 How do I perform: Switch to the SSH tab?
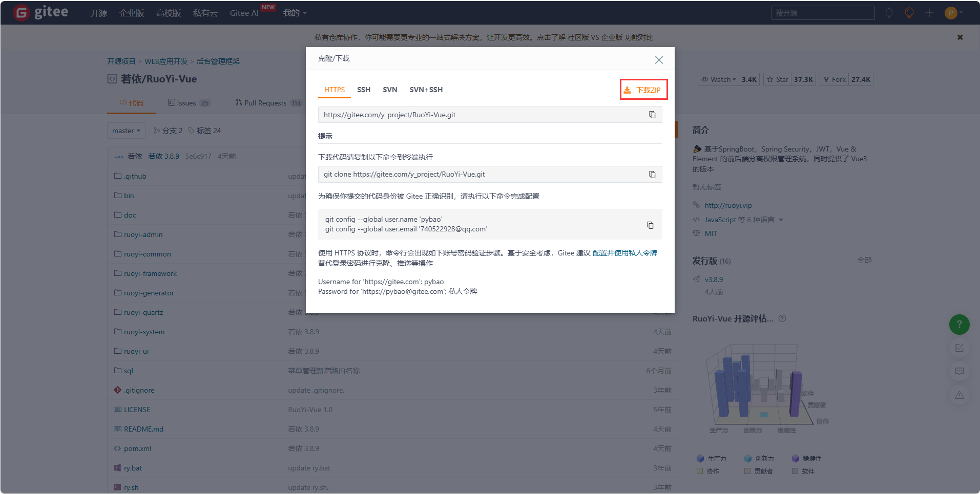pos(364,90)
